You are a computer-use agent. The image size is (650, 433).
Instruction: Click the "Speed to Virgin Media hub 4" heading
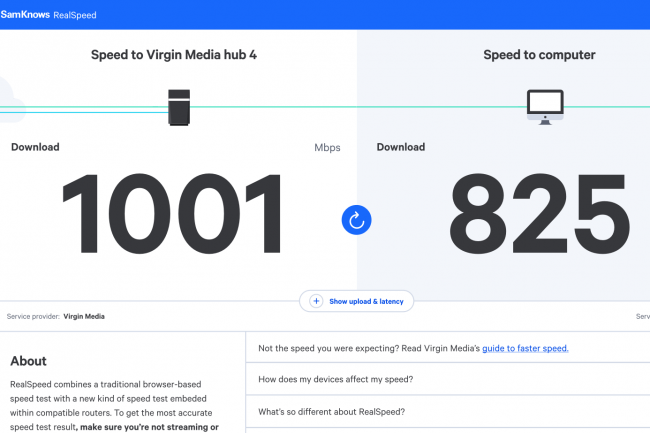174,55
